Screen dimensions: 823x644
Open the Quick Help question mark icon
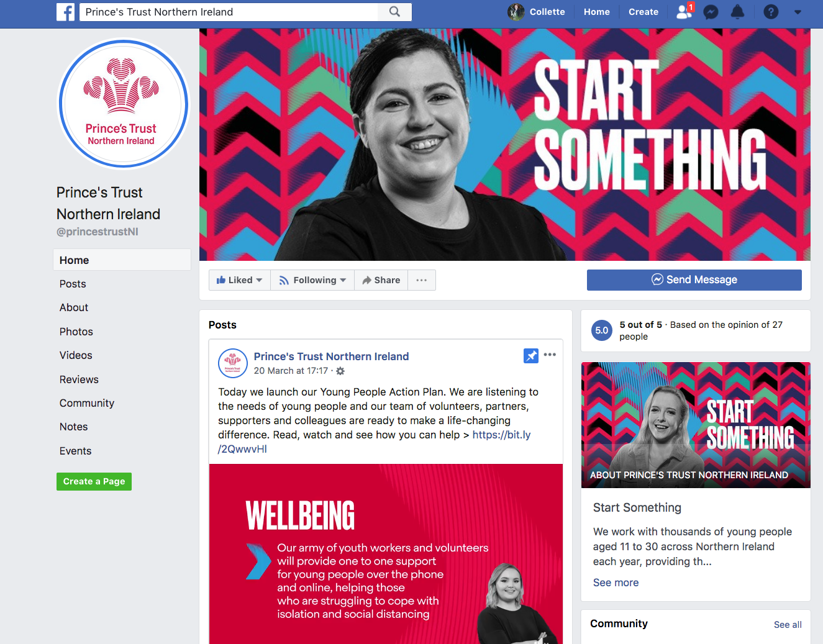coord(771,12)
